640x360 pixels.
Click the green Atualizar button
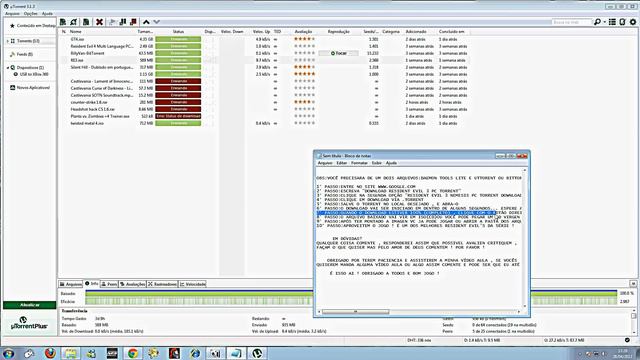coord(30,305)
